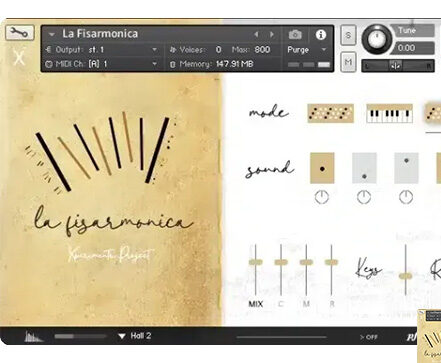Screen dimensions: 441x363
Task: Click the La Fisarmonica instrument name
Action: (x=100, y=34)
